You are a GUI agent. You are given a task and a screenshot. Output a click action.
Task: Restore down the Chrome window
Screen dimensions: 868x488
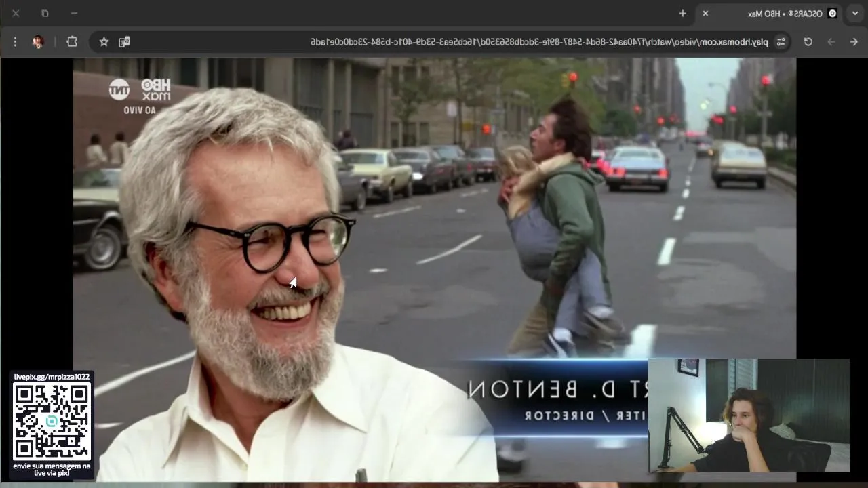point(45,14)
